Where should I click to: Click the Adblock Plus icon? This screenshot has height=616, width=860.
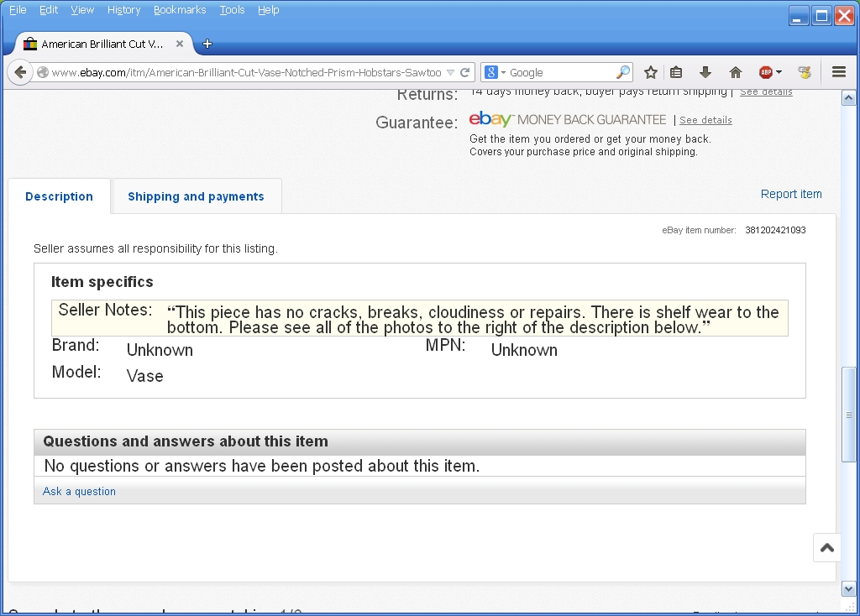point(765,72)
